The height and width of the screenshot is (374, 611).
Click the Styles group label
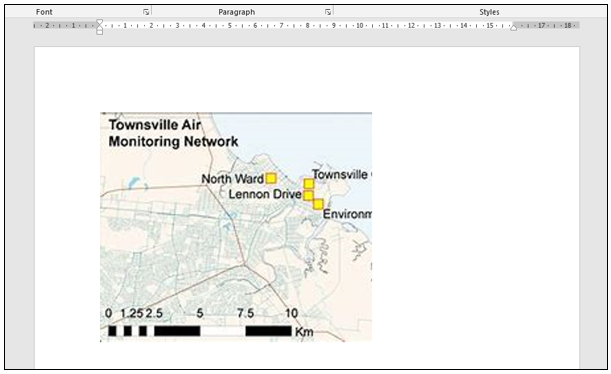pyautogui.click(x=489, y=12)
